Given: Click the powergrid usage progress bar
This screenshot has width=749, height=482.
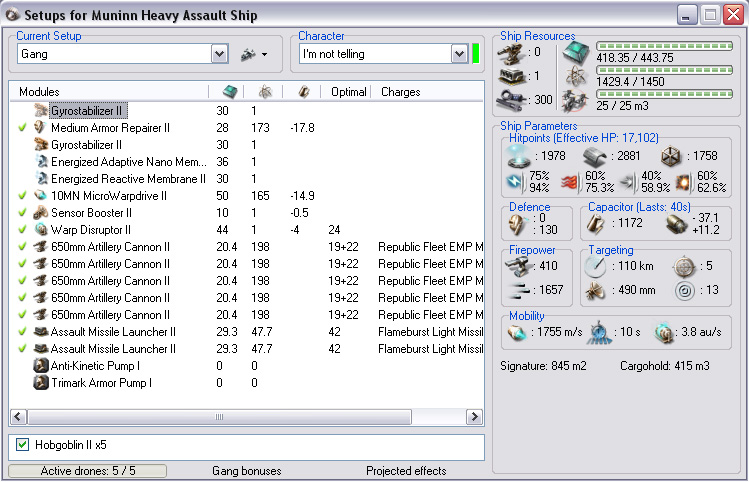Looking at the screenshot, I should [664, 70].
